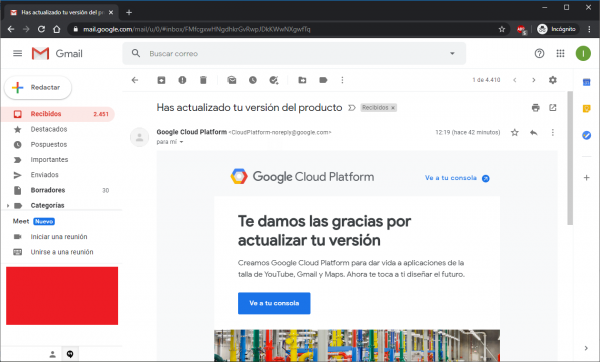Reload the page in browser

coord(41,29)
